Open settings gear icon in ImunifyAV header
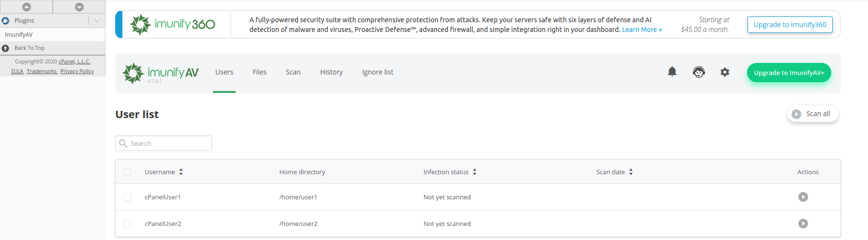This screenshot has width=868, height=240. 725,72
